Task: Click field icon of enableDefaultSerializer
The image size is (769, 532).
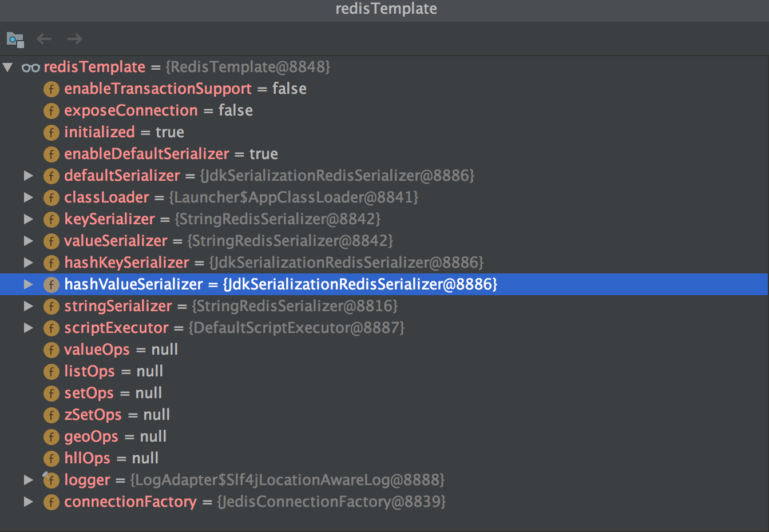Action: coord(51,154)
